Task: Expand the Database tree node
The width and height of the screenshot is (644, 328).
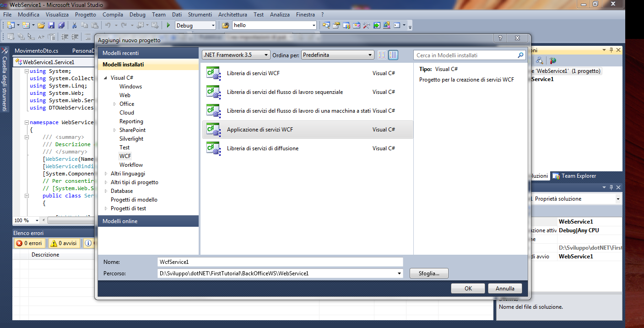Action: pos(106,191)
